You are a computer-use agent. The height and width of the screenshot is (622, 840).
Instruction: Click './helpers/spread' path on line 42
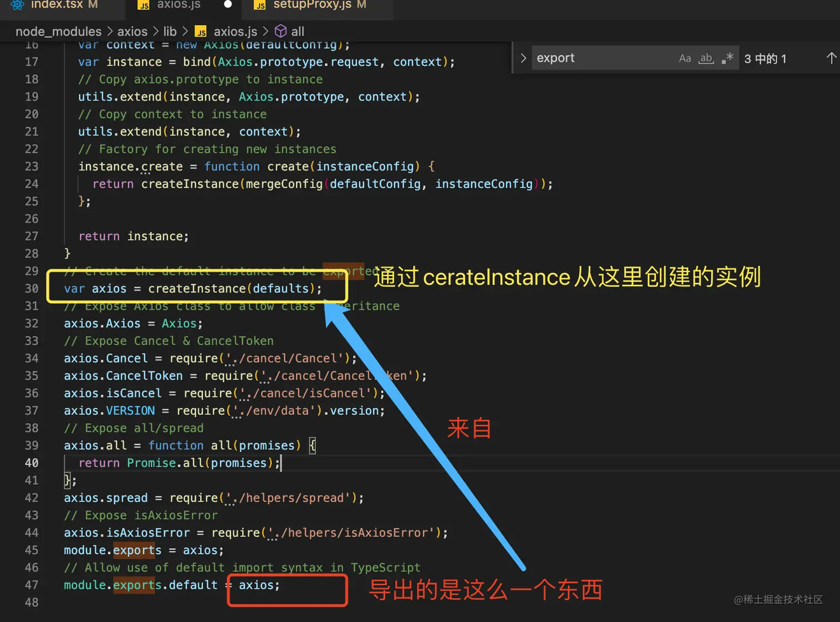point(288,498)
